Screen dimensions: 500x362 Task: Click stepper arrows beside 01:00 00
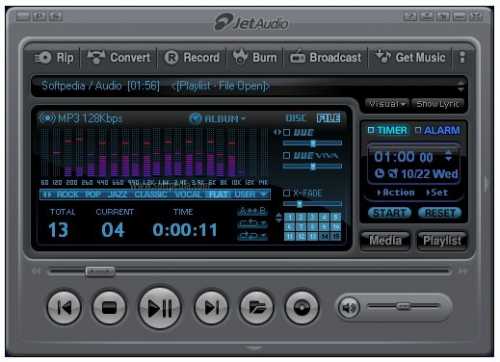[x=448, y=156]
